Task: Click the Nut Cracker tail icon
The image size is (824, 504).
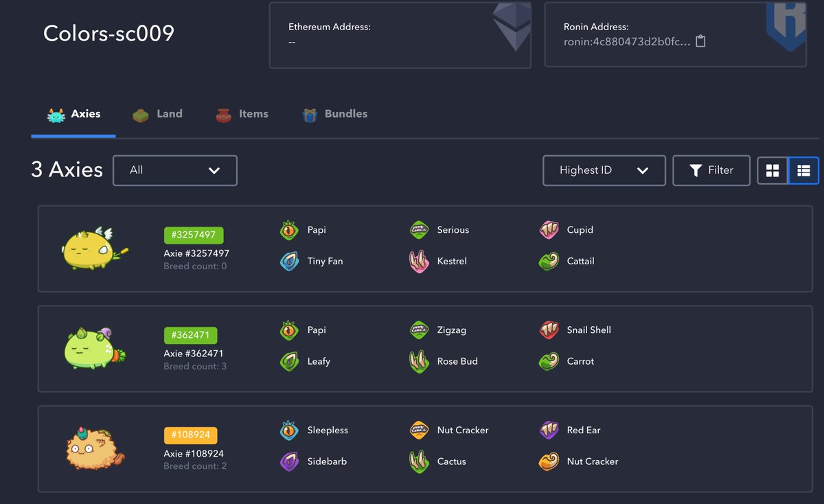Action: [x=549, y=462]
